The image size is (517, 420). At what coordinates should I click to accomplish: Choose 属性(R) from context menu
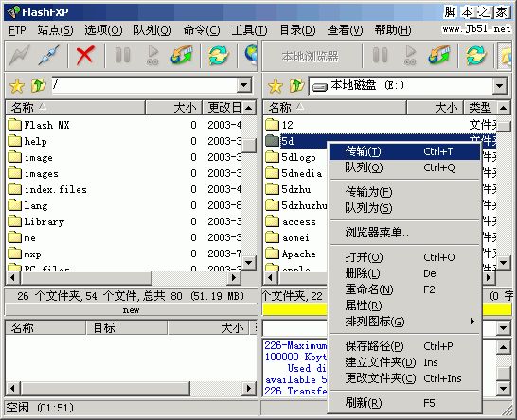(404, 306)
